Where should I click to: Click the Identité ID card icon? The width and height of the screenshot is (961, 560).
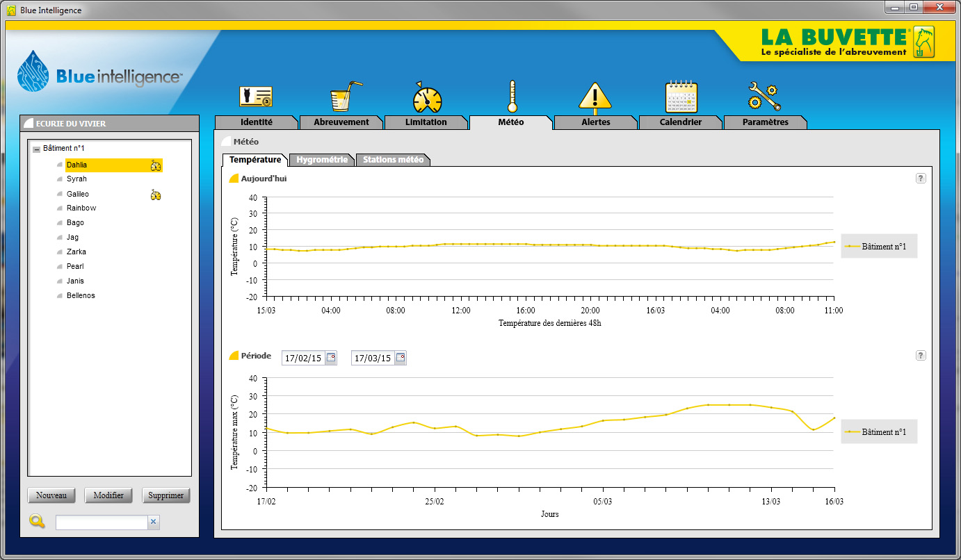[256, 97]
